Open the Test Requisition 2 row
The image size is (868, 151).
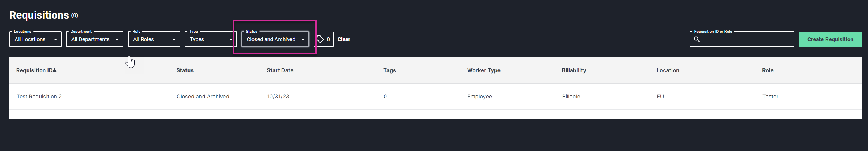(436, 97)
